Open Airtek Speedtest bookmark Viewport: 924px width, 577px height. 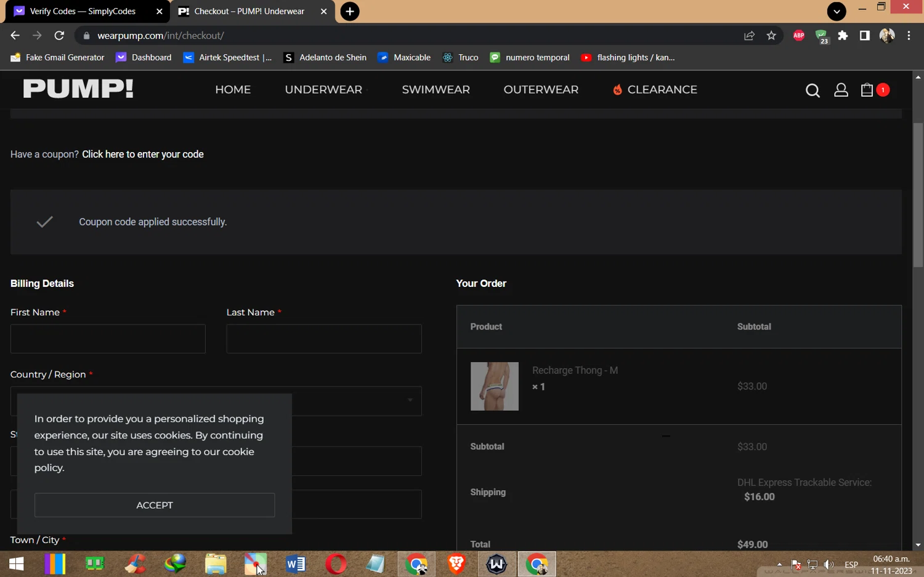[228, 57]
